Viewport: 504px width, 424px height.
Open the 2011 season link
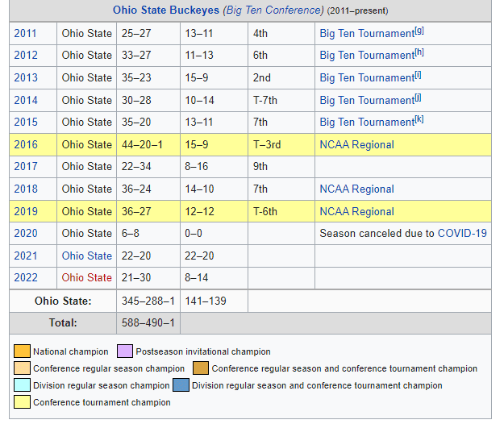[x=25, y=33]
